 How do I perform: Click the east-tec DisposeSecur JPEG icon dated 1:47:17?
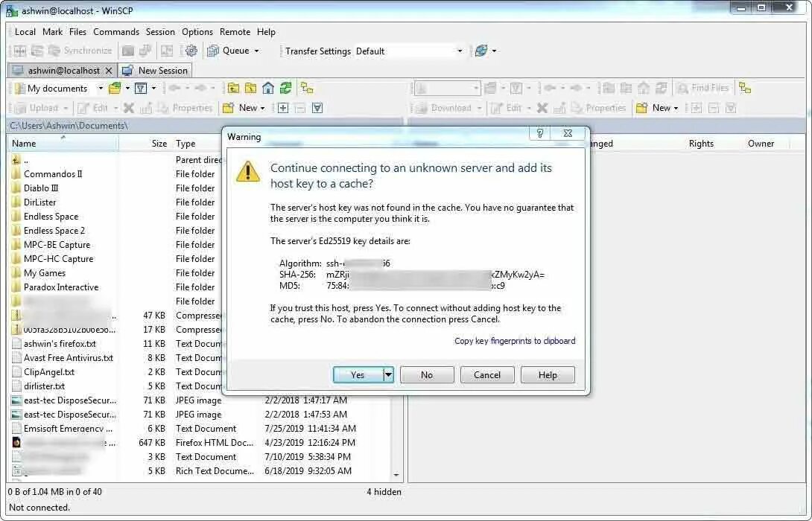pyautogui.click(x=16, y=400)
